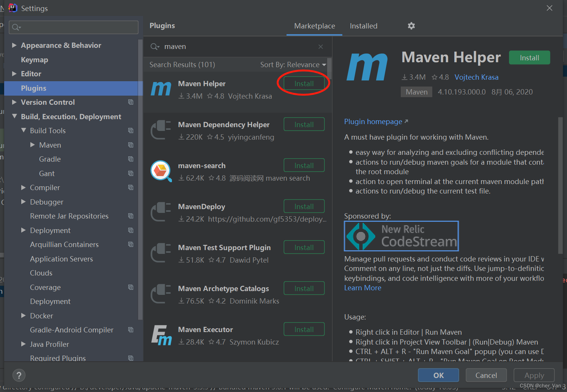This screenshot has width=567, height=392.
Task: Click the Maven Executor plugin icon
Action: (x=161, y=335)
